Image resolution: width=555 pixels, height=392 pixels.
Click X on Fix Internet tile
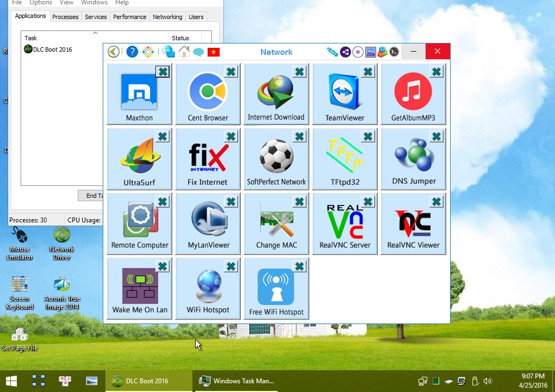[231, 136]
